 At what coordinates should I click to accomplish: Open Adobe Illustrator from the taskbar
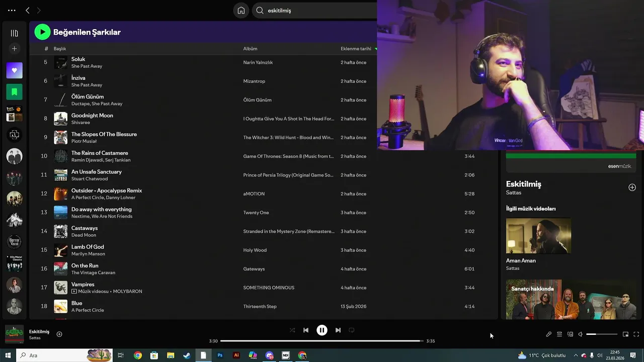click(x=236, y=355)
